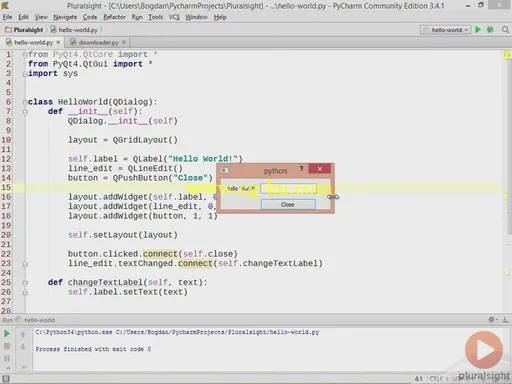The height and width of the screenshot is (384, 512).
Task: Open the Window menu
Action: point(196,17)
